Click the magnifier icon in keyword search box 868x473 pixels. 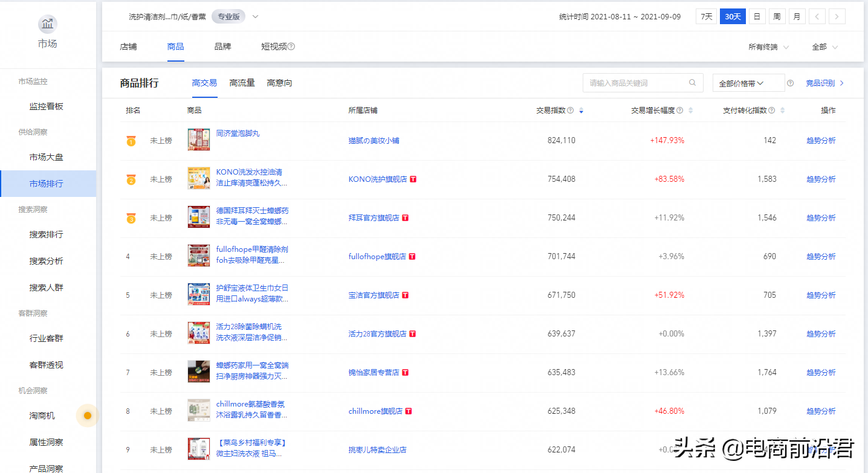(x=692, y=82)
